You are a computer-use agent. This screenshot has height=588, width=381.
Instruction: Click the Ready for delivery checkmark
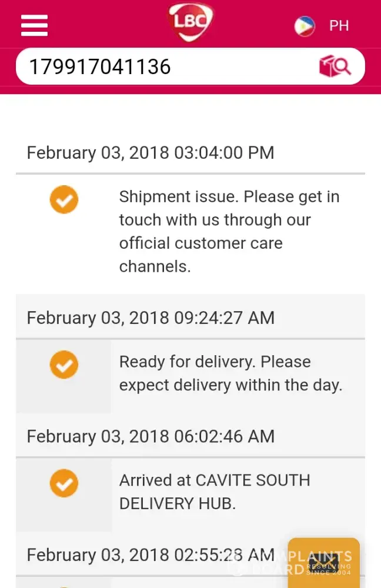point(64,365)
